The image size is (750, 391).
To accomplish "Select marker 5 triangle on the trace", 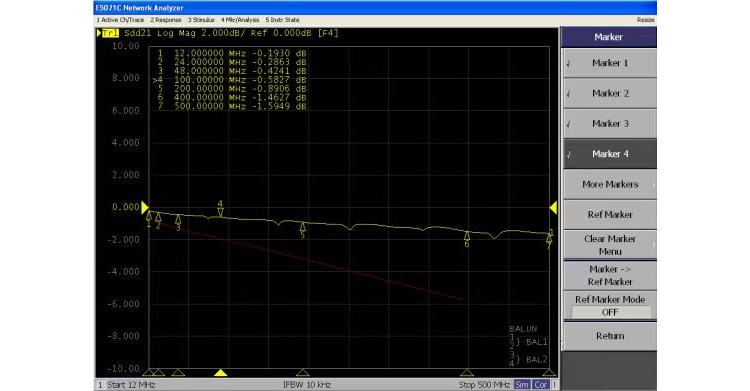I will (x=302, y=227).
